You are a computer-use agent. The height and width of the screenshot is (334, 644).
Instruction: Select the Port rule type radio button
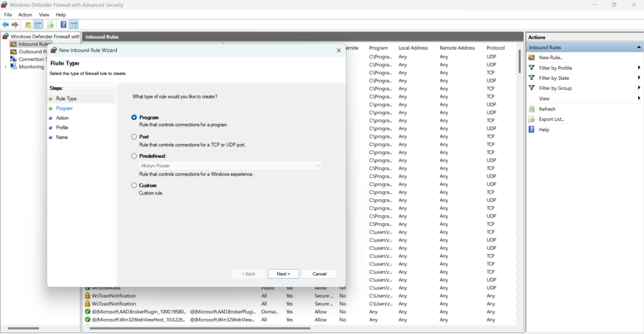[x=134, y=136]
